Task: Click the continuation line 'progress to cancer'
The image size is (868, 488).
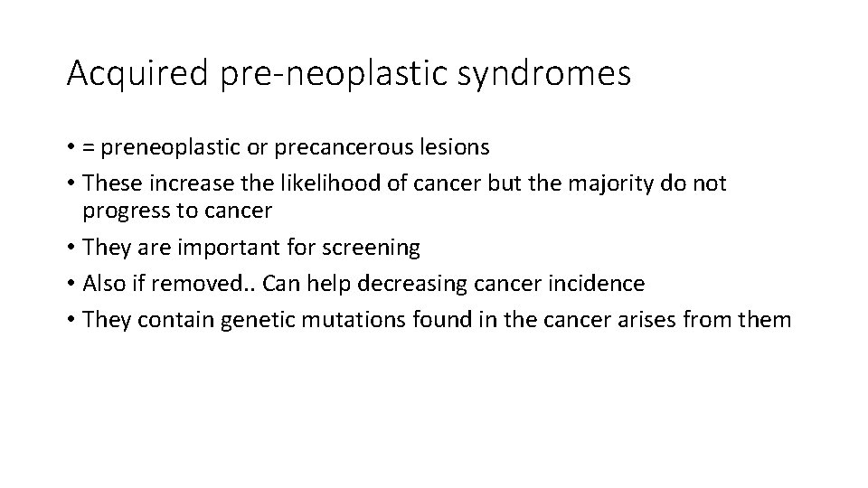Action: click(177, 211)
